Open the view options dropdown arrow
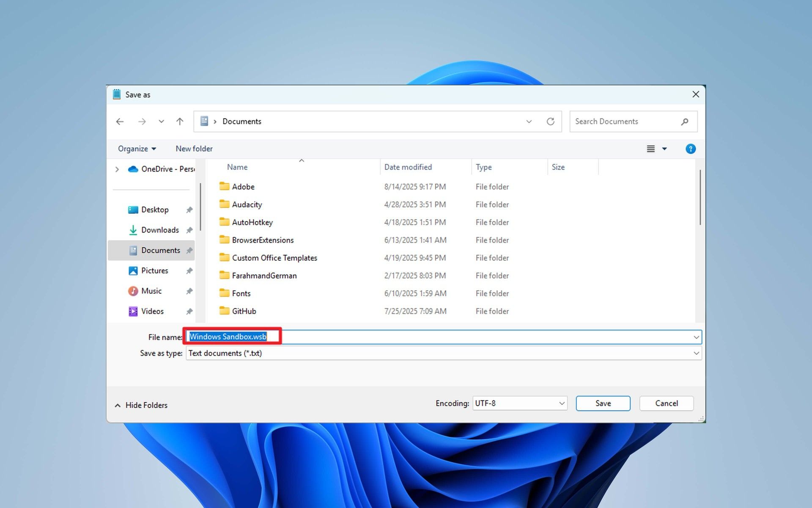812x508 pixels. click(x=664, y=149)
